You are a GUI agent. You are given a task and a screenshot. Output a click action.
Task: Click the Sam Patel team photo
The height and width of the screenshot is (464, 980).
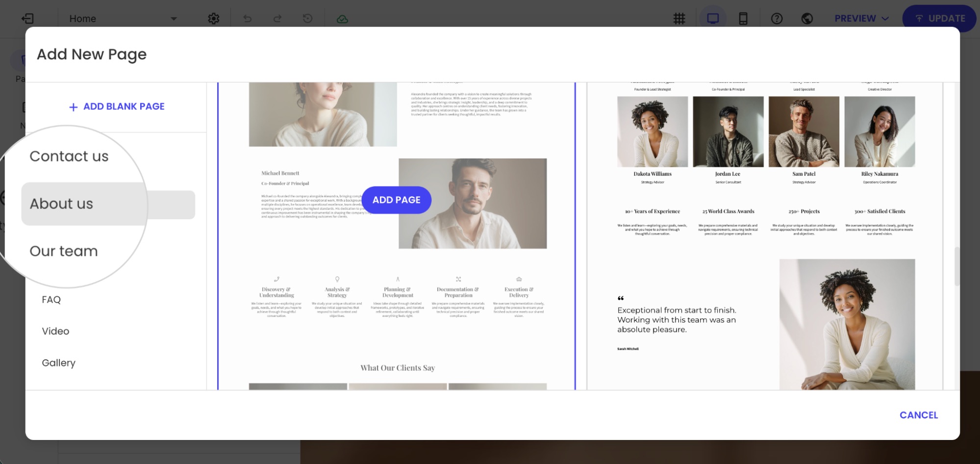pos(804,131)
